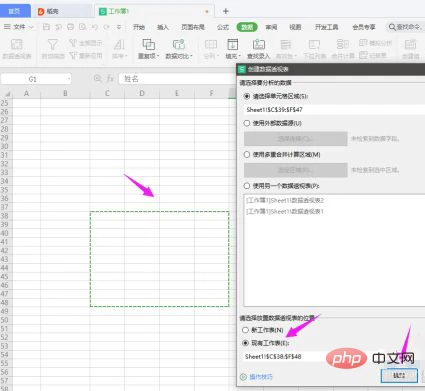The height and width of the screenshot is (391, 425).
Task: Expand the name box dropdown arrow
Action: click(69, 79)
